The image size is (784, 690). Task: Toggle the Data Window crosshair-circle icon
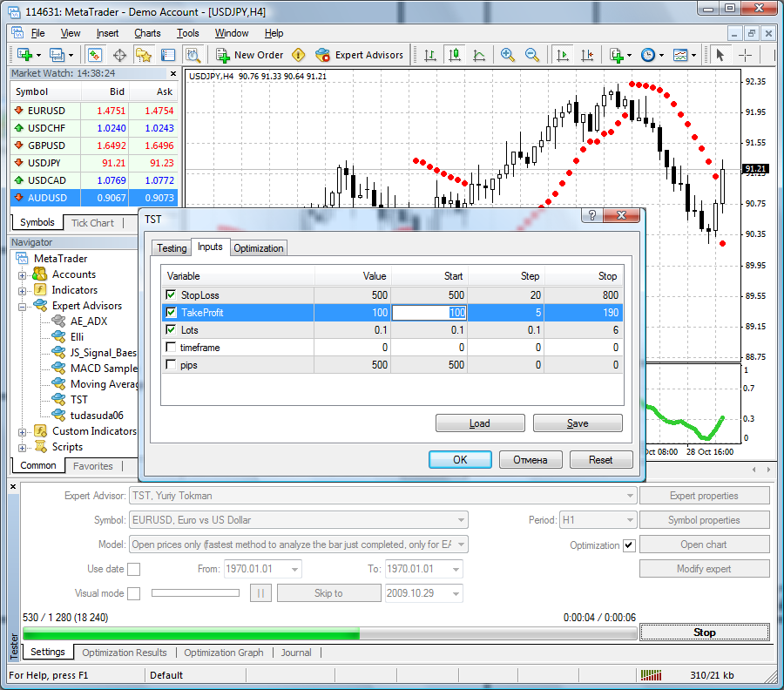tap(119, 55)
